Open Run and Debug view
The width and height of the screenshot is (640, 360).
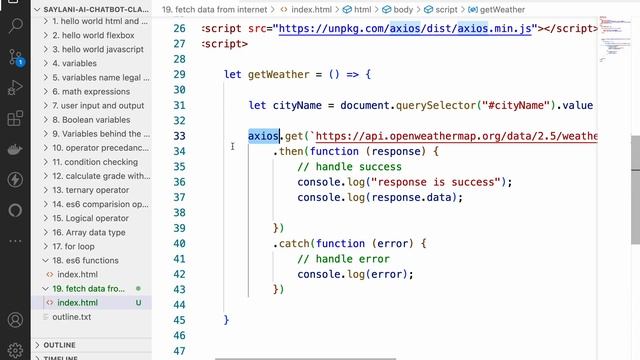16,87
